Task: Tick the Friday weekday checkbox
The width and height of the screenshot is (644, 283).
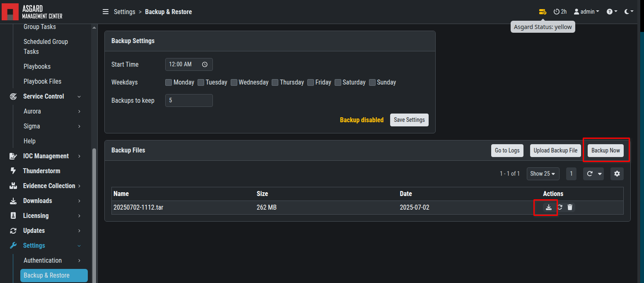Action: click(311, 82)
